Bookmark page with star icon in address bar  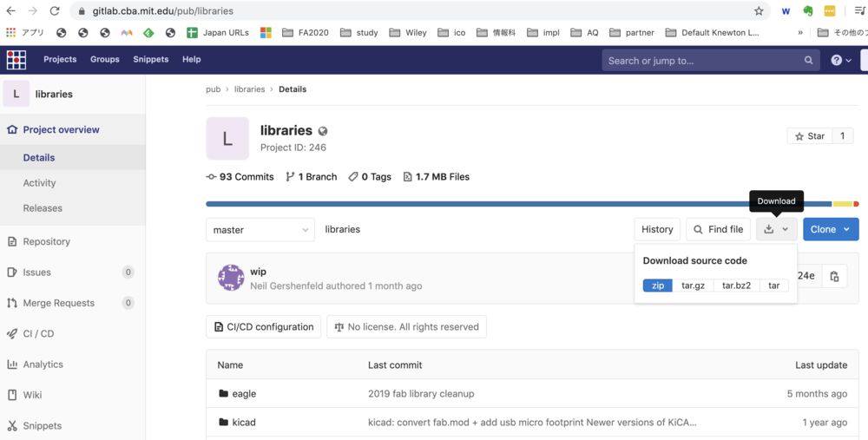coord(759,11)
